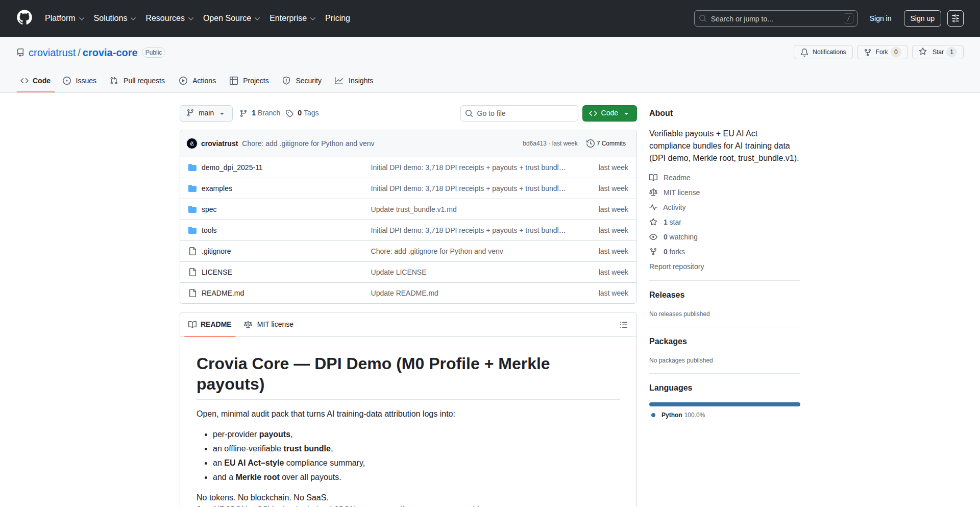Click the Sign up button

922,18
